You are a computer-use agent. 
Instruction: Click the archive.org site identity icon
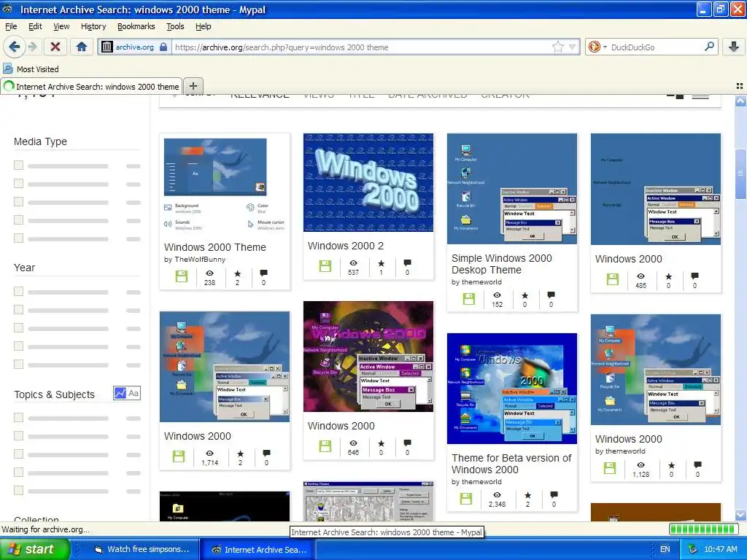[107, 47]
